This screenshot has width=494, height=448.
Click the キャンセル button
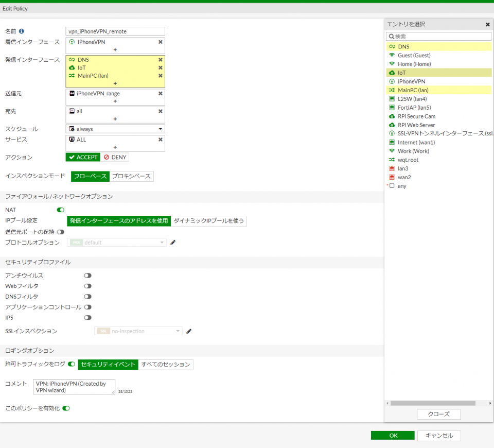(439, 436)
